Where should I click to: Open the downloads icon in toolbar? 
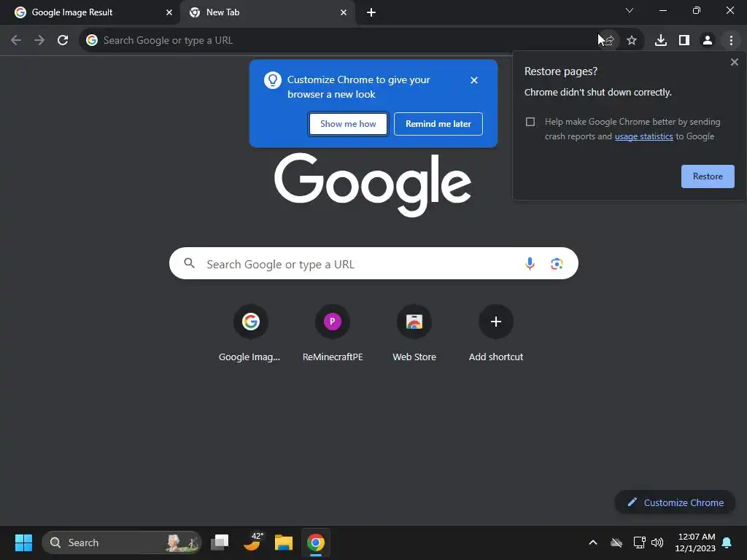[x=661, y=41]
